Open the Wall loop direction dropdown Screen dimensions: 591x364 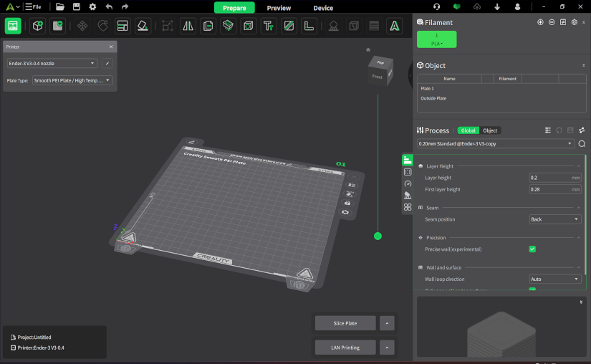[554, 279]
